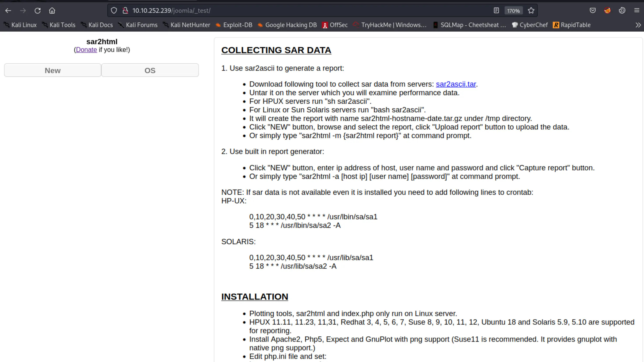Open the Exploit-DB bookmark

pos(234,25)
